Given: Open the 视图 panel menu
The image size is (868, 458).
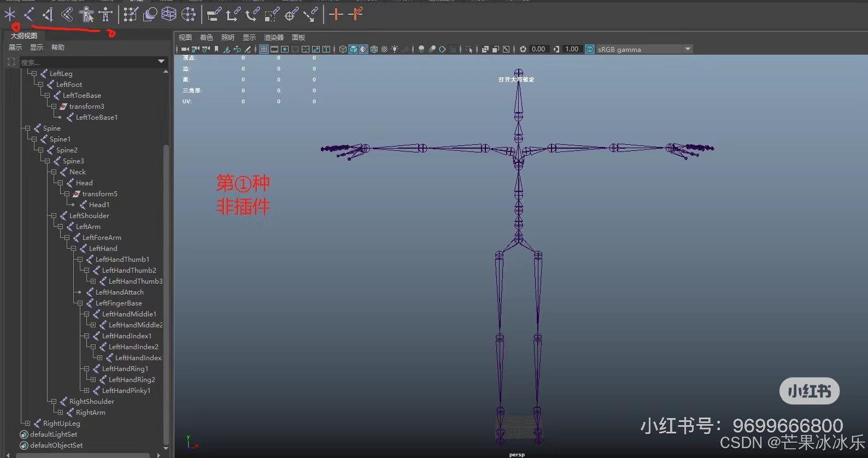Looking at the screenshot, I should (x=185, y=37).
